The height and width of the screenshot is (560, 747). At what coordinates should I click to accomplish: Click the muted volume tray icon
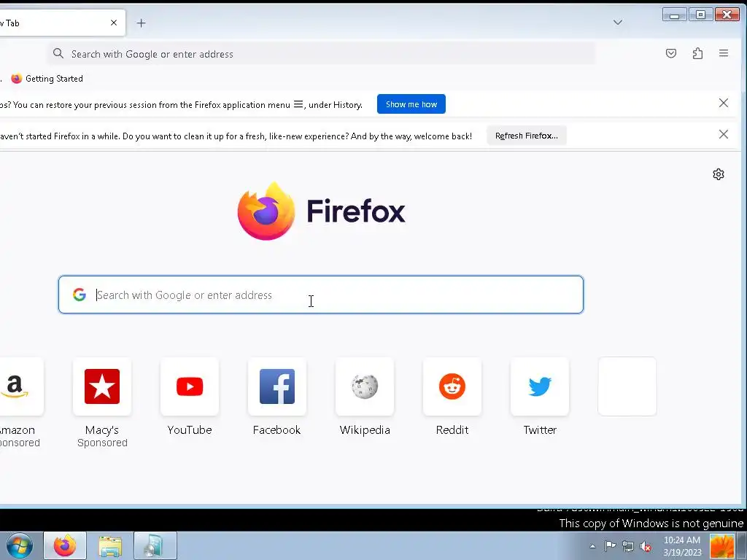(646, 546)
